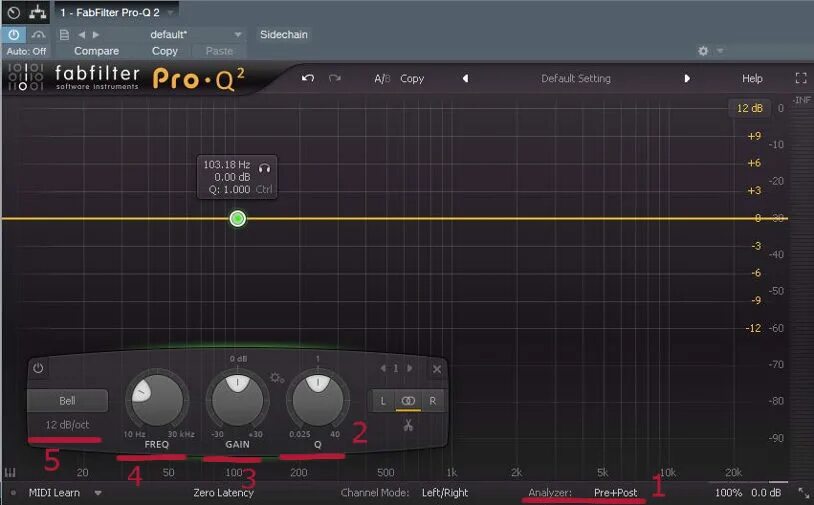Click the MIDI Learn button

[x=55, y=493]
